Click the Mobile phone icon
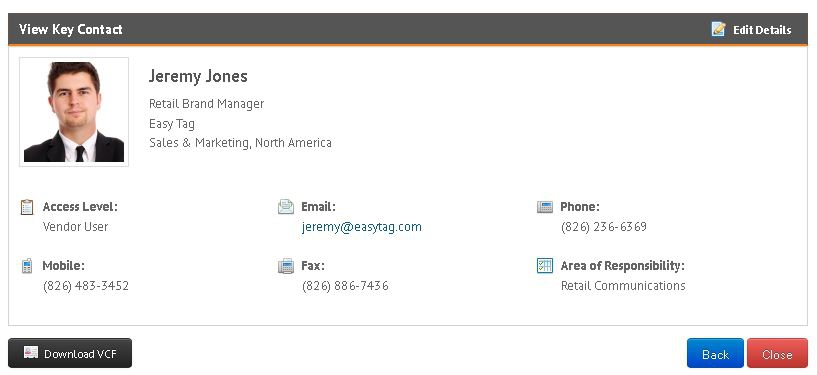 27,266
